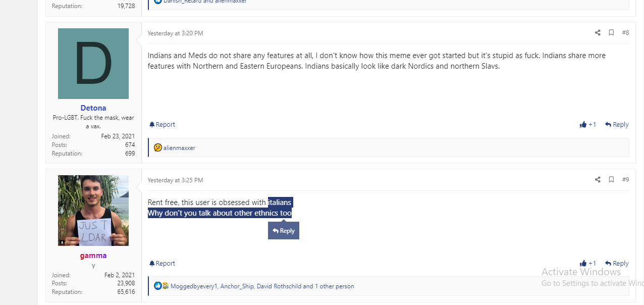Report Detona's post via the bell icon
The height and width of the screenshot is (305, 644).
pyautogui.click(x=162, y=125)
